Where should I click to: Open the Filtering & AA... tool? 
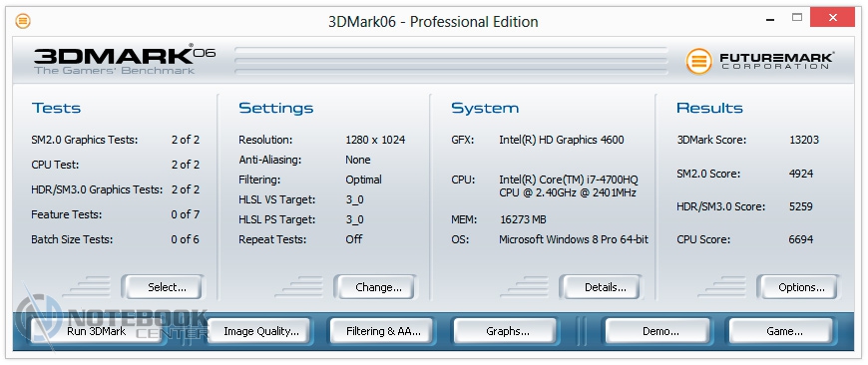(x=381, y=331)
